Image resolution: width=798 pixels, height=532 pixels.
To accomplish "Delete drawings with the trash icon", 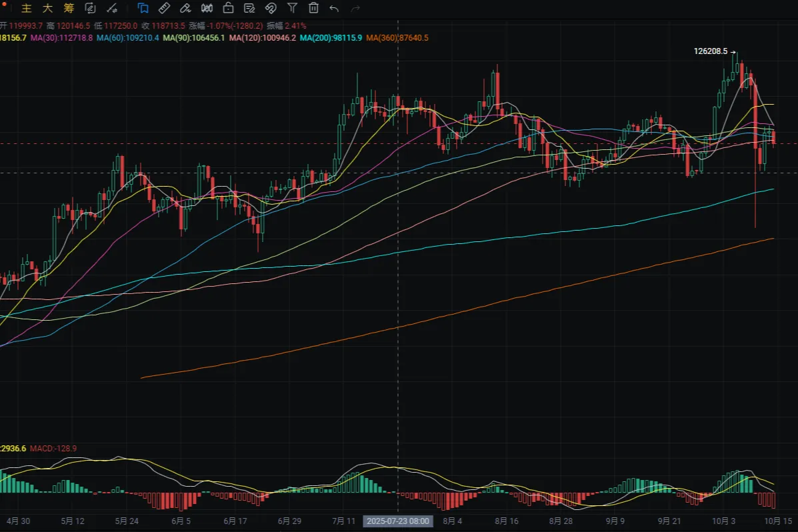I will tap(313, 9).
